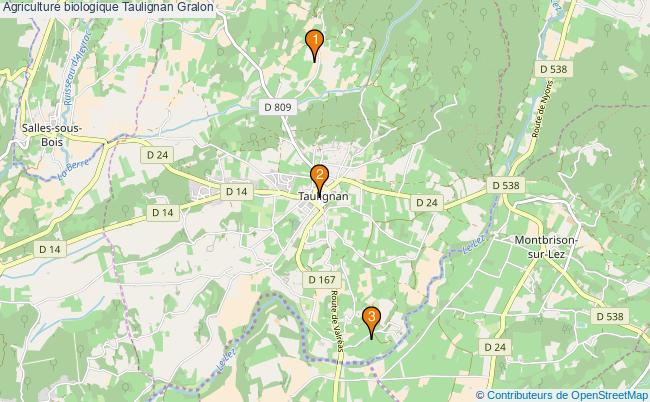This screenshot has width=650, height=402.
Task: Click the D 14 shield at the far left
Action: [50, 249]
